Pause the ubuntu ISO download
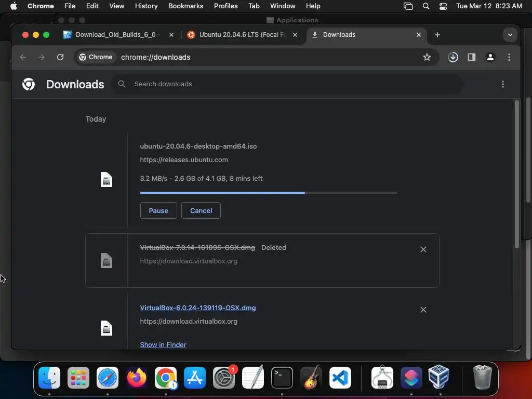Image resolution: width=532 pixels, height=399 pixels. [158, 211]
